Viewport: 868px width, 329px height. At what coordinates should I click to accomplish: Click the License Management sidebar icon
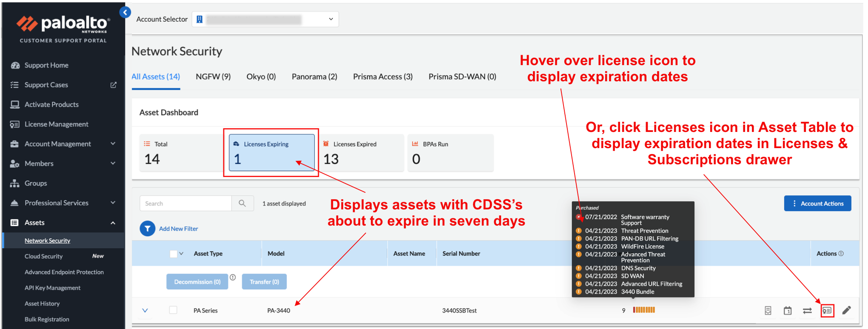pos(14,124)
